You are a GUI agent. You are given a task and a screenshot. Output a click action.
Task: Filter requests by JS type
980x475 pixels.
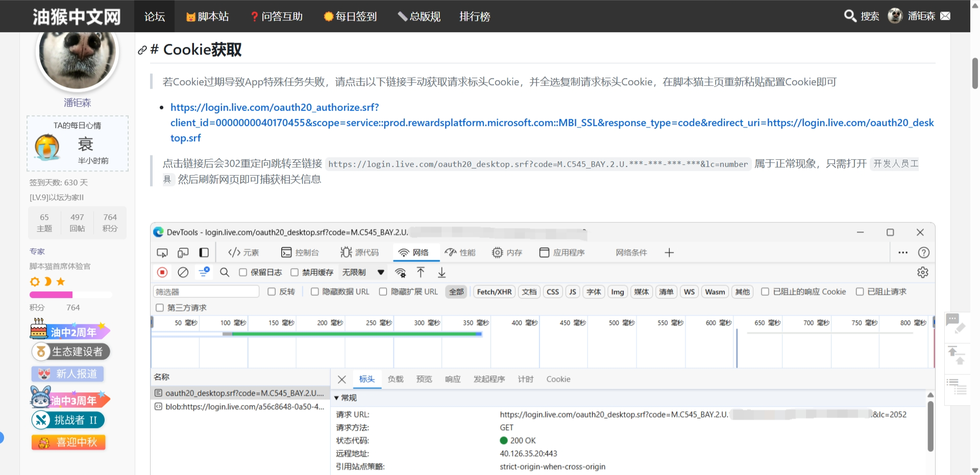(573, 292)
